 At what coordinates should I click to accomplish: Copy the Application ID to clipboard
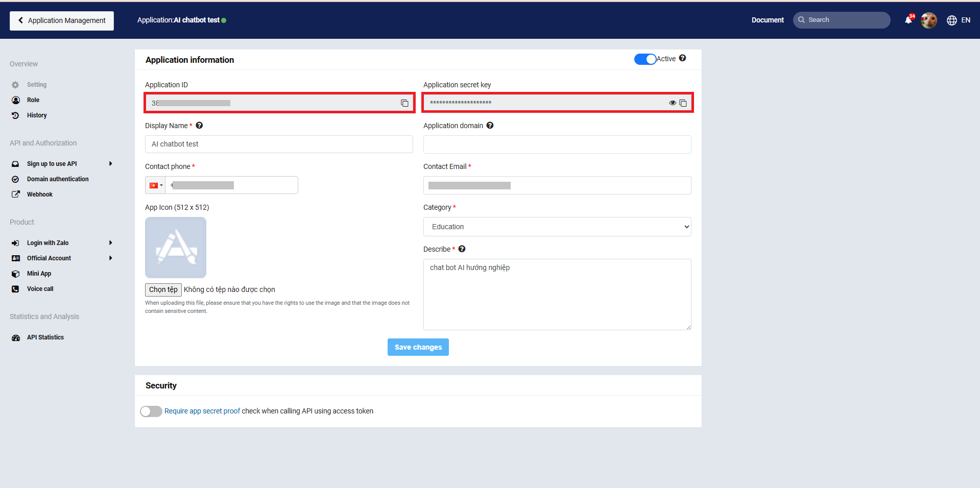click(404, 103)
